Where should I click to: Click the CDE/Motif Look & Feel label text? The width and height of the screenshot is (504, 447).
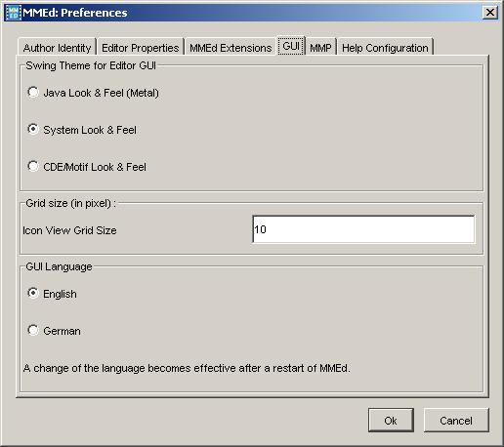[95, 167]
